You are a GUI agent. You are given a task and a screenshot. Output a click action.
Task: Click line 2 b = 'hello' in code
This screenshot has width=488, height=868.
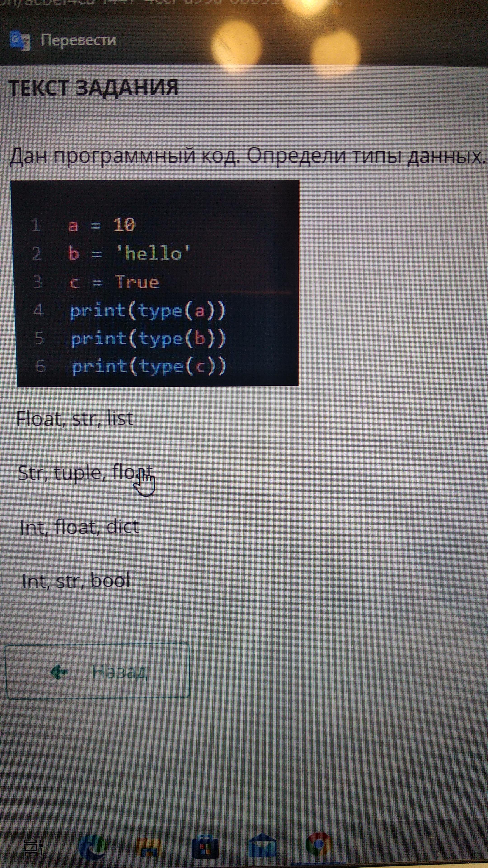[129, 253]
